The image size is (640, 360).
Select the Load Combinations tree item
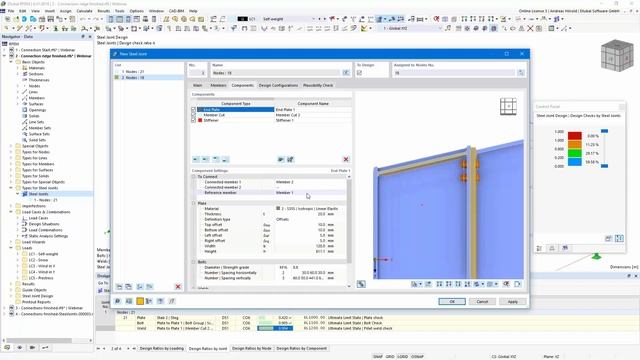45,230
